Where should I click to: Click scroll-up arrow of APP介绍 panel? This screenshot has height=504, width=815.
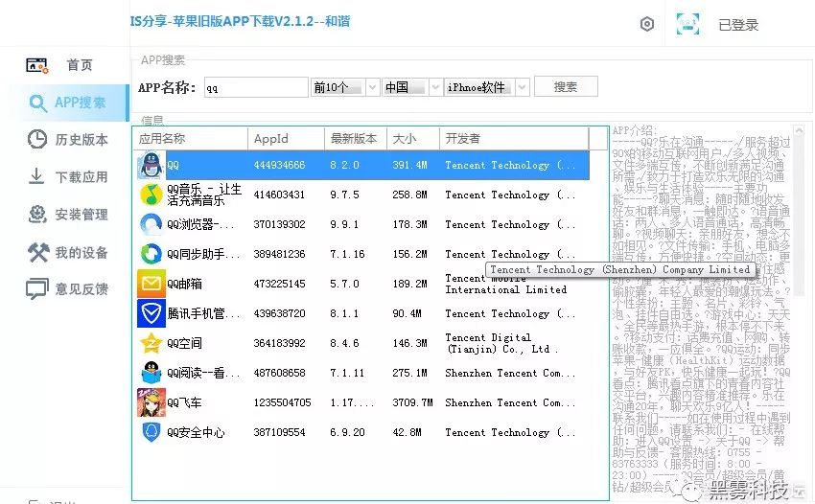point(800,130)
